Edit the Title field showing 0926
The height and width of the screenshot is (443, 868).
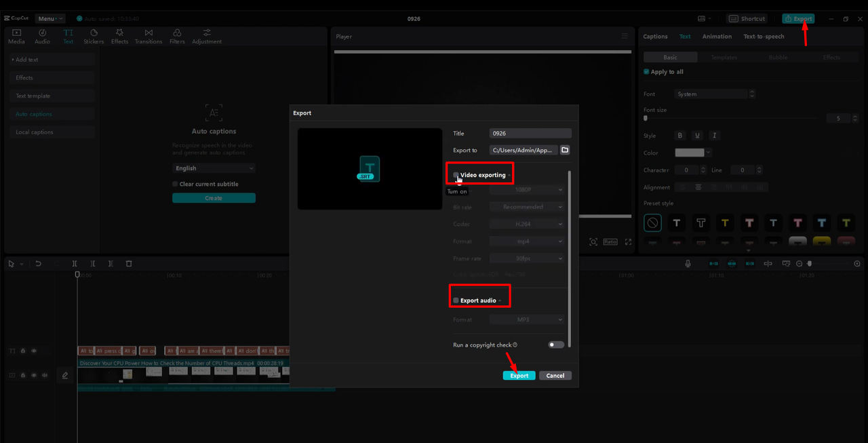(x=530, y=134)
